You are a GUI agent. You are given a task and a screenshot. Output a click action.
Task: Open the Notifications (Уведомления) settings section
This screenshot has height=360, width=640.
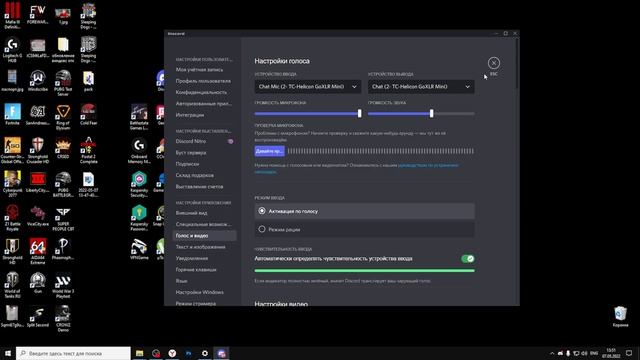pos(192,258)
